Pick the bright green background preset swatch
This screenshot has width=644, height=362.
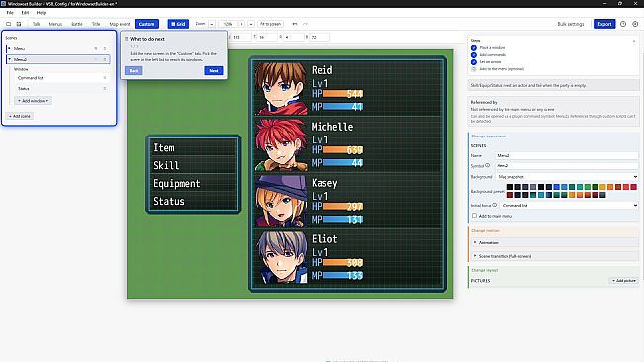click(588, 187)
